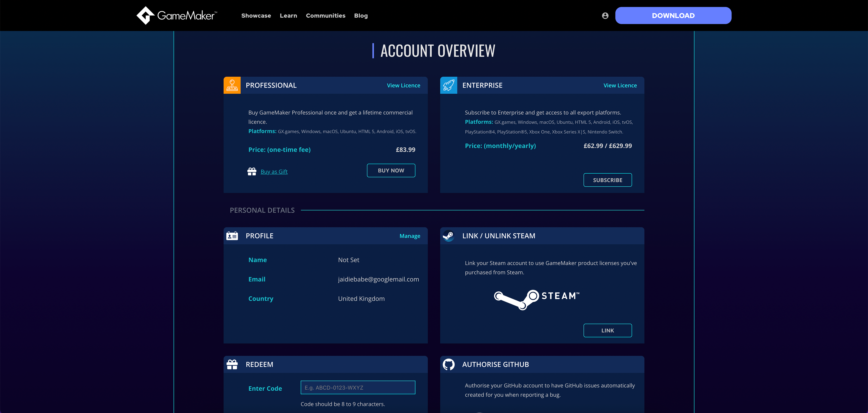
Task: Click the £62.99 / £629.99 price
Action: (608, 146)
